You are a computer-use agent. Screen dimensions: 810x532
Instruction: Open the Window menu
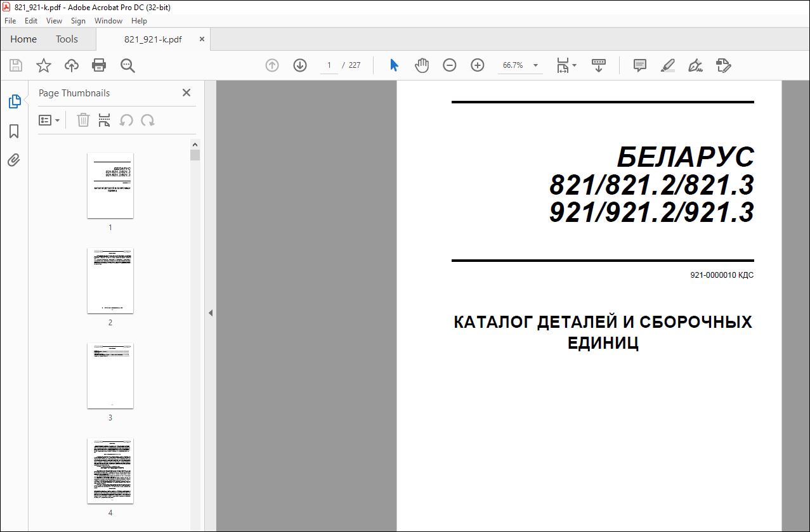tap(108, 21)
